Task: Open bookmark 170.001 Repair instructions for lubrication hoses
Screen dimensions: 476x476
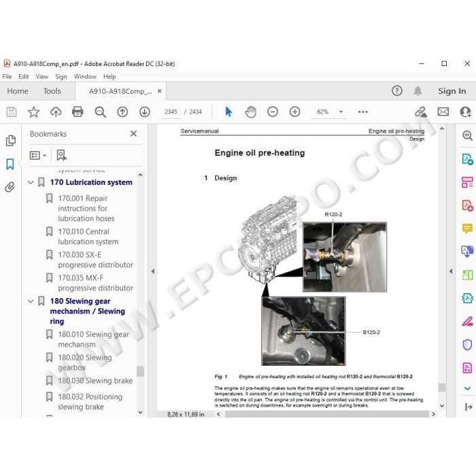Action: 86,209
